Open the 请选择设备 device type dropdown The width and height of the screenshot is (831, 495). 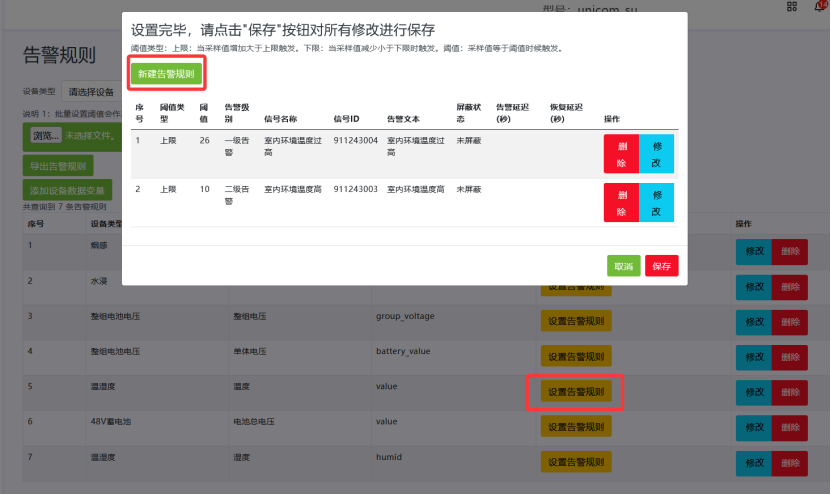(x=92, y=91)
